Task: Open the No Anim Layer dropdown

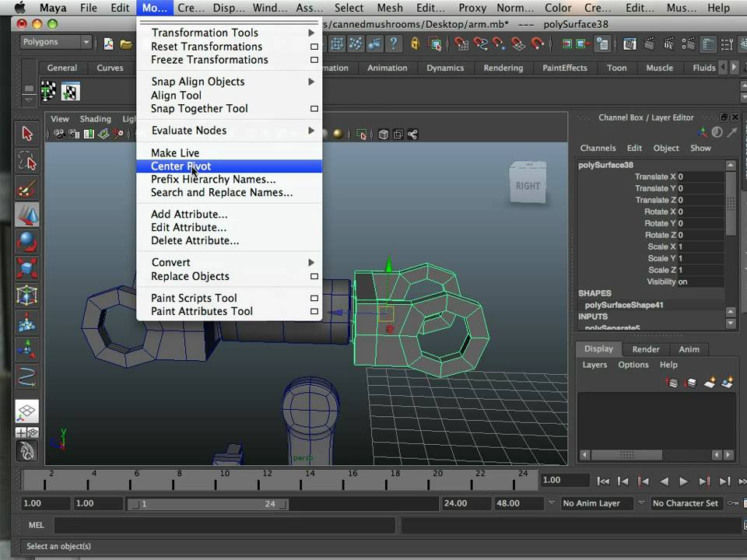Action: 598,503
